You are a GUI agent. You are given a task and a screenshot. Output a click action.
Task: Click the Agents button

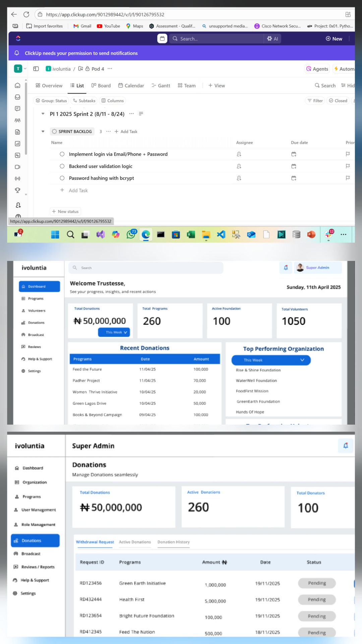point(317,69)
